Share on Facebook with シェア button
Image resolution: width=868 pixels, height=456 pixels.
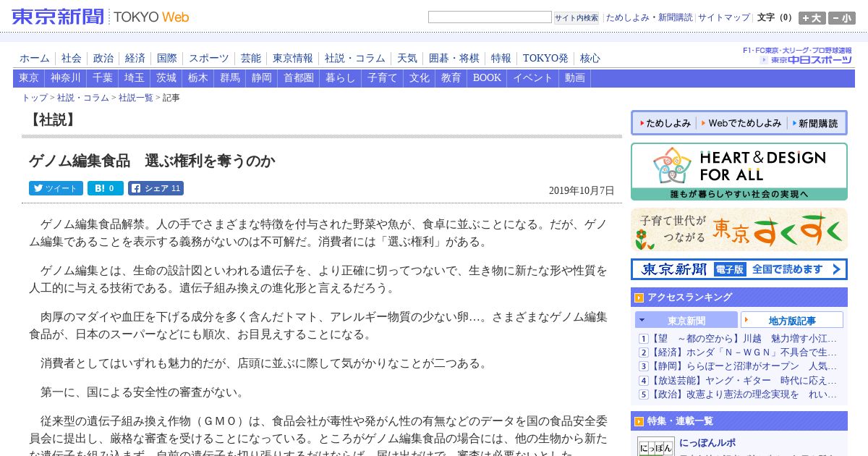[156, 188]
